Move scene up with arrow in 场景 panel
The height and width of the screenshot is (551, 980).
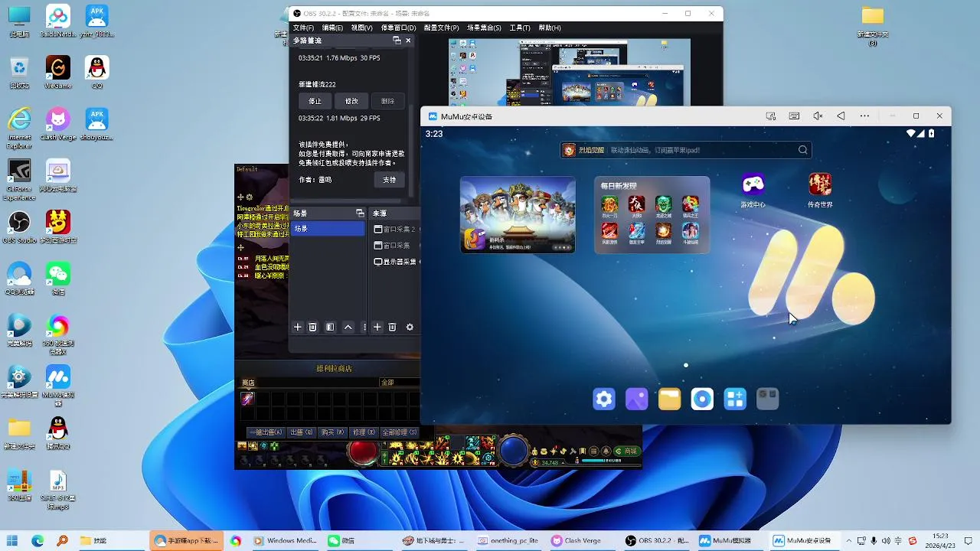pyautogui.click(x=348, y=327)
